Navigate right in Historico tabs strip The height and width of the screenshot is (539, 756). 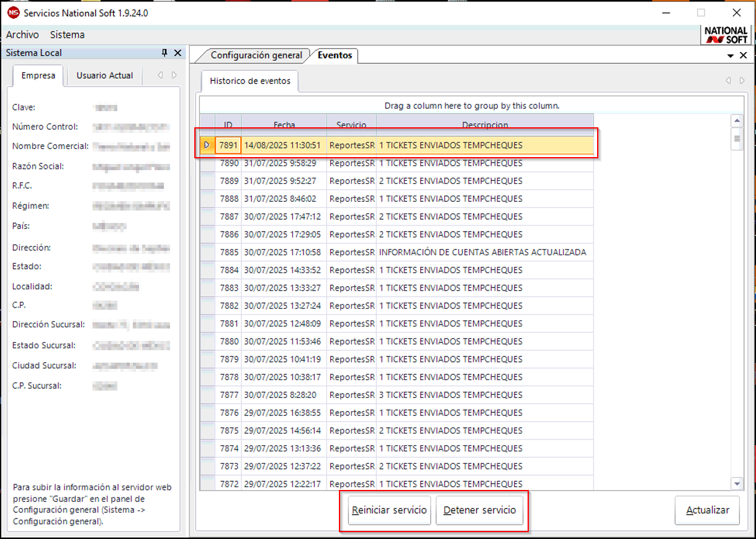point(742,81)
